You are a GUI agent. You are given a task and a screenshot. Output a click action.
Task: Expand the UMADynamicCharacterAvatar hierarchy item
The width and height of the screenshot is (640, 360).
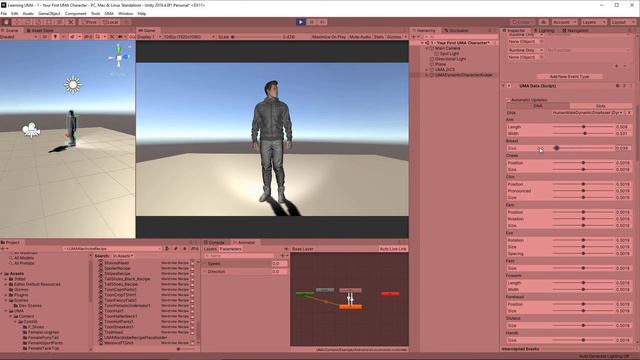(x=427, y=75)
